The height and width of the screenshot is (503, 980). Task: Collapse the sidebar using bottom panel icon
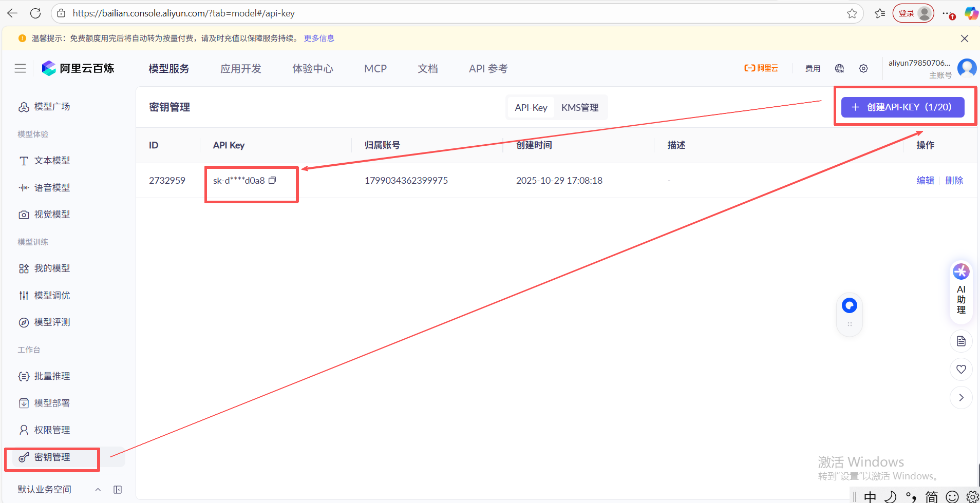click(x=118, y=490)
